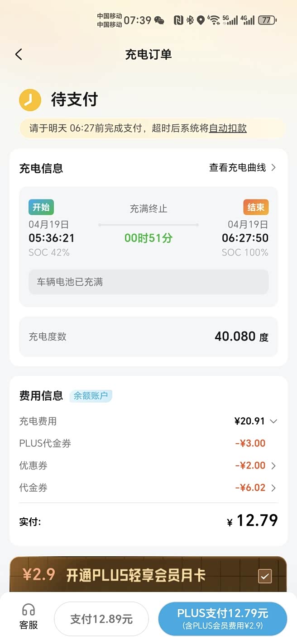Tap the yellow clock pending-payment icon

pyautogui.click(x=30, y=99)
